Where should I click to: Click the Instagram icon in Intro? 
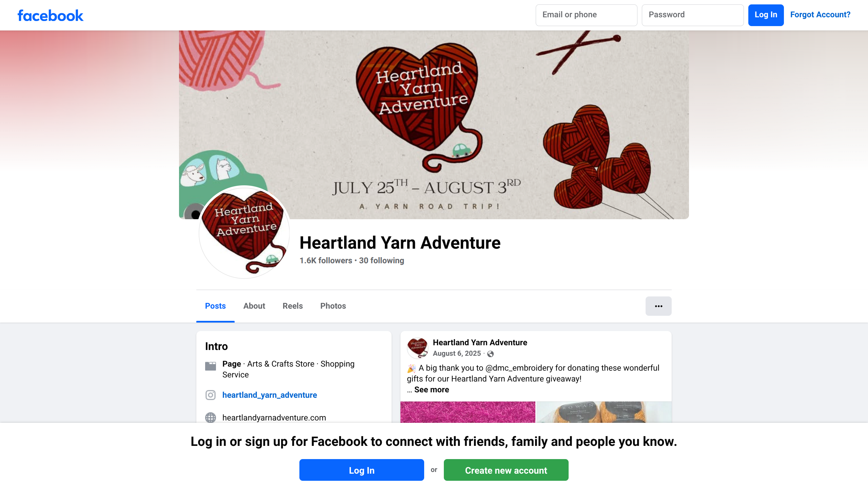(x=211, y=395)
